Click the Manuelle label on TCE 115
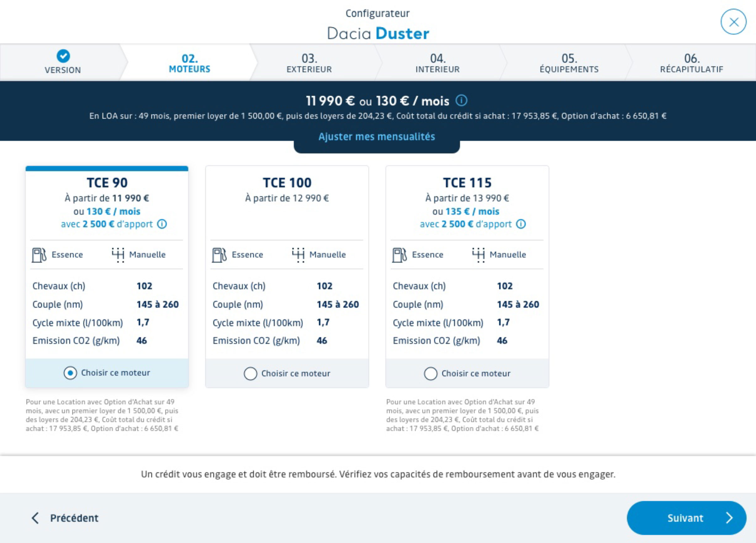The height and width of the screenshot is (543, 756). pyautogui.click(x=508, y=255)
